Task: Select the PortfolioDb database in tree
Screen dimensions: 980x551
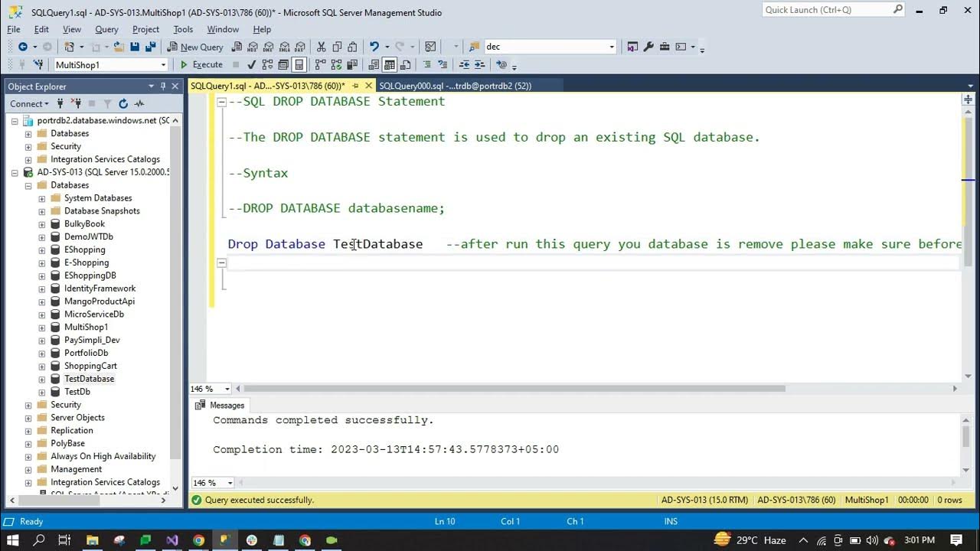Action: (86, 353)
